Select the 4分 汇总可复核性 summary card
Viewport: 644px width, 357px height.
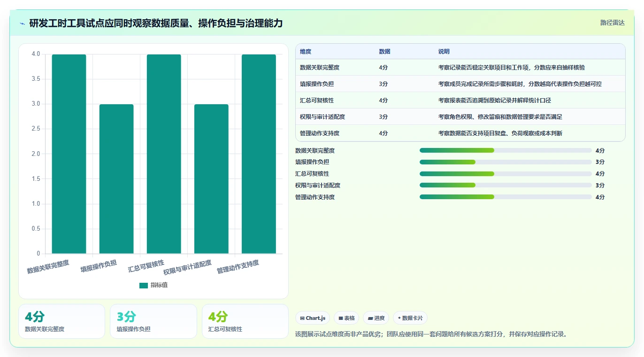(245, 321)
